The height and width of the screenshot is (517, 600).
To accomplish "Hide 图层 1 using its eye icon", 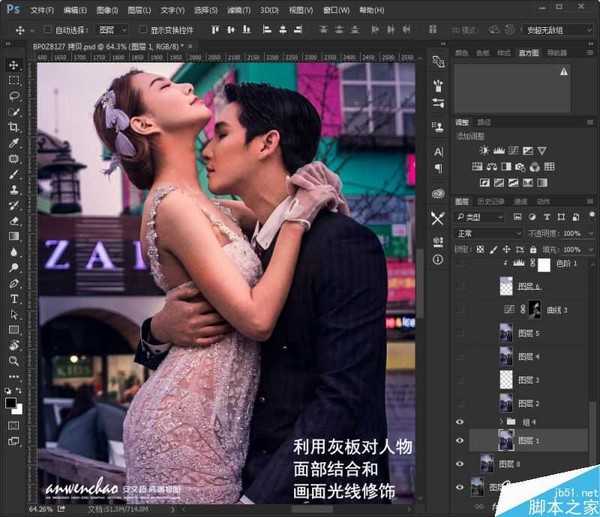I will point(461,440).
